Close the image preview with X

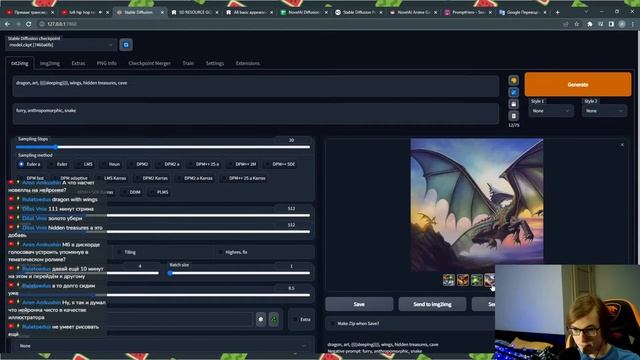click(622, 145)
